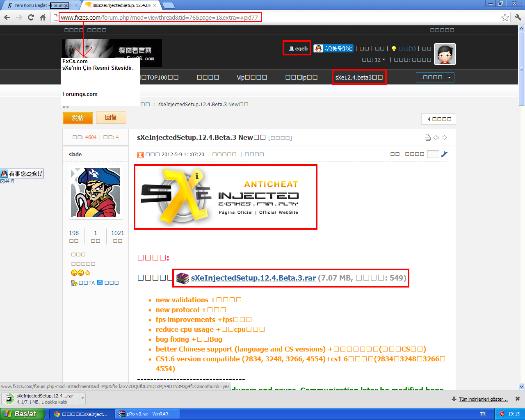Click the sXe Injected Anticheat banner image
The height and width of the screenshot is (420, 525).
pos(226,197)
